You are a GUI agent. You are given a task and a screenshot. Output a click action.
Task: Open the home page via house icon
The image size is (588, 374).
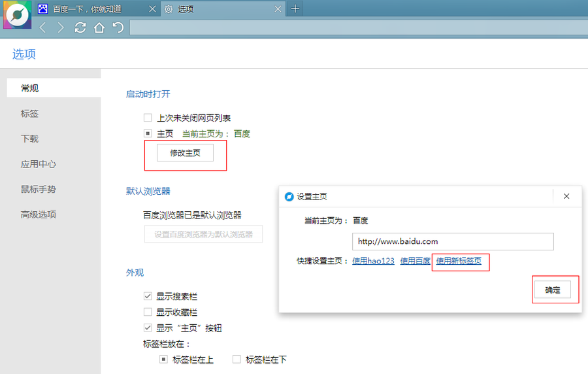point(99,27)
